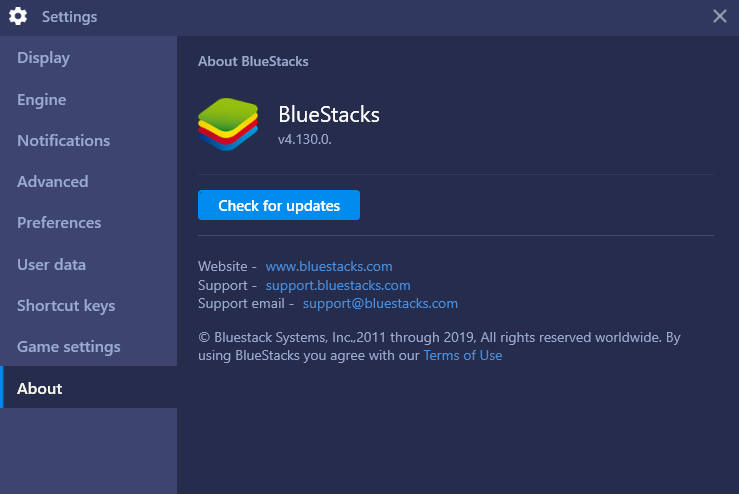Click the About BlueStacks heading
The width and height of the screenshot is (739, 494).
(x=253, y=61)
